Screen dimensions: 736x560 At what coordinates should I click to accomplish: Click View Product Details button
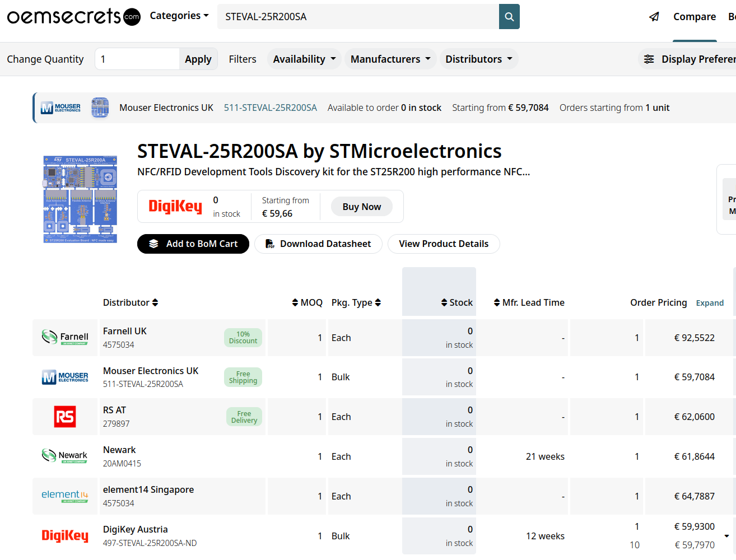coord(444,244)
